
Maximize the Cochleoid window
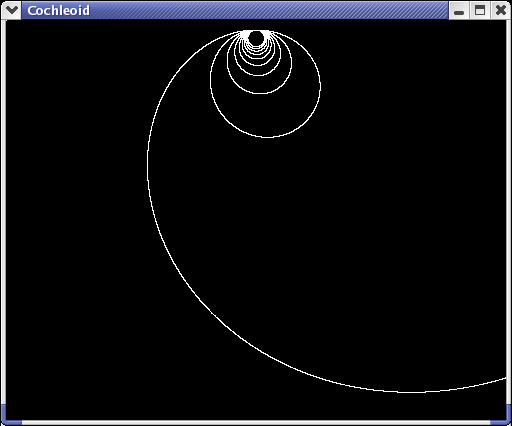480,10
